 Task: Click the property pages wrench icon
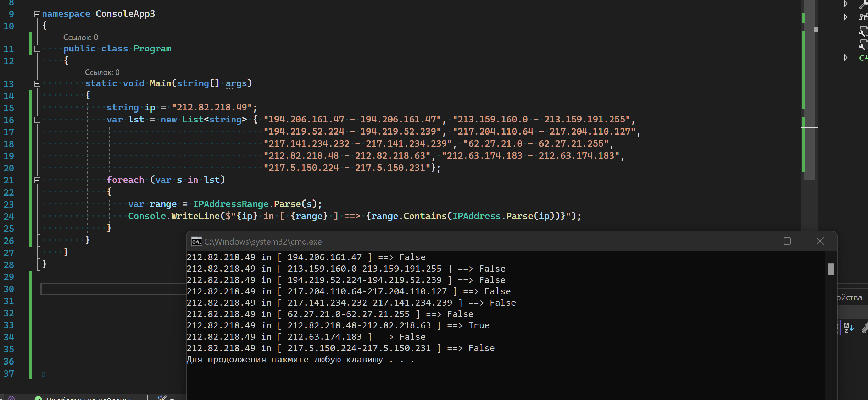click(864, 327)
